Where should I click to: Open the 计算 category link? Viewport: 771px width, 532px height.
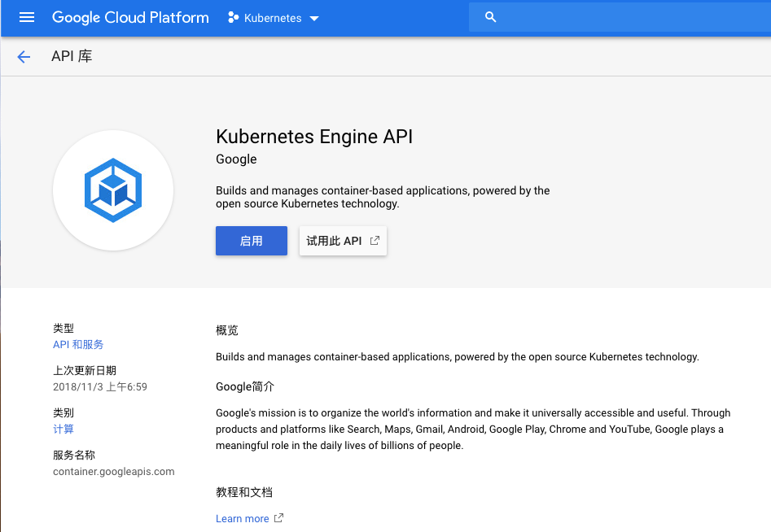64,429
